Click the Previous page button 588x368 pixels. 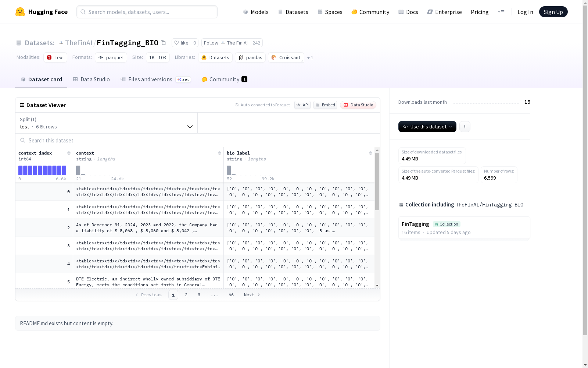(148, 295)
